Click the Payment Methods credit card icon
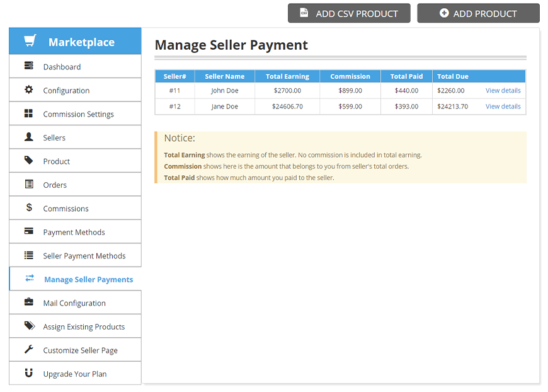The height and width of the screenshot is (392, 548). point(28,231)
